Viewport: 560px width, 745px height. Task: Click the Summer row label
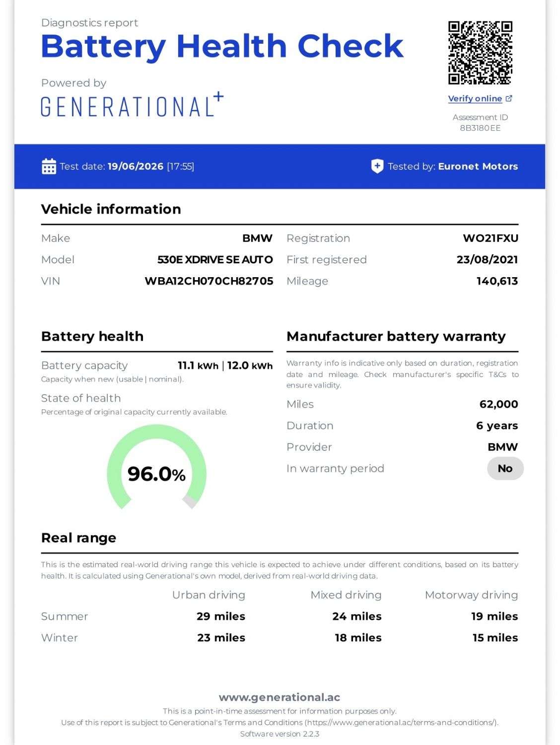[x=65, y=616]
